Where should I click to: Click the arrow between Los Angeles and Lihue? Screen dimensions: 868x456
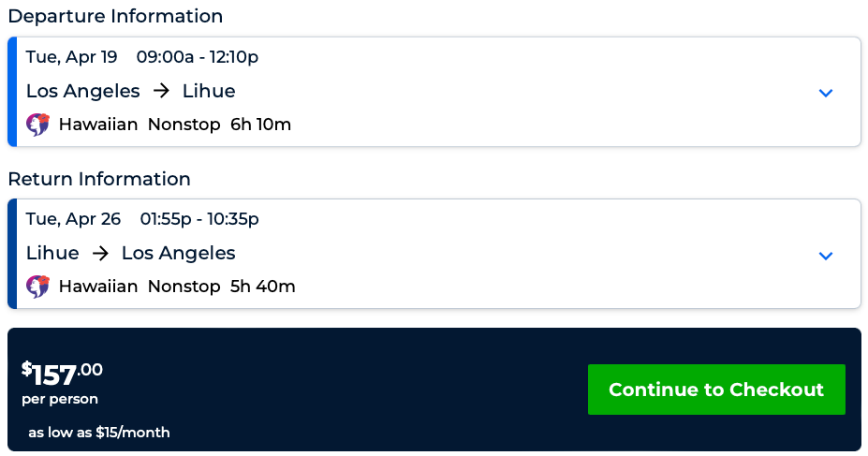[161, 92]
